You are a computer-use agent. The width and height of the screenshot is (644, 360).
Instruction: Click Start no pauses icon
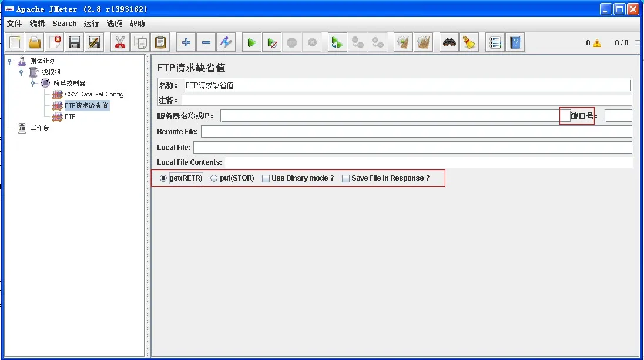[272, 42]
